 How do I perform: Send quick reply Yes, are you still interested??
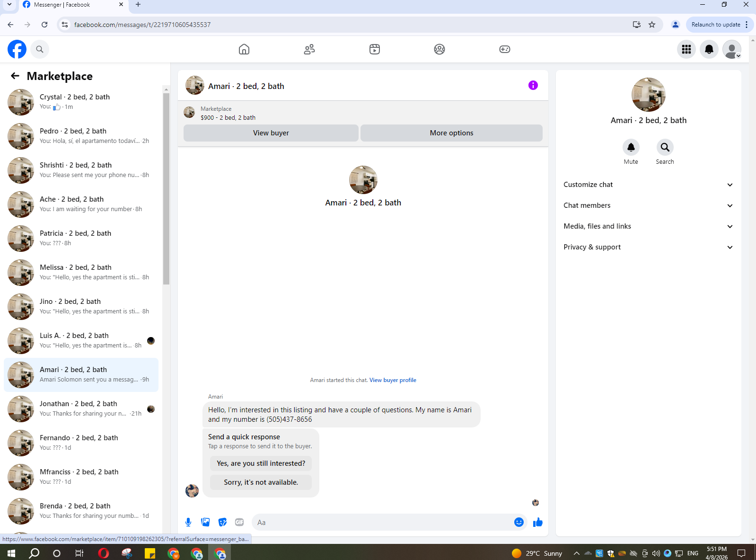261,463
